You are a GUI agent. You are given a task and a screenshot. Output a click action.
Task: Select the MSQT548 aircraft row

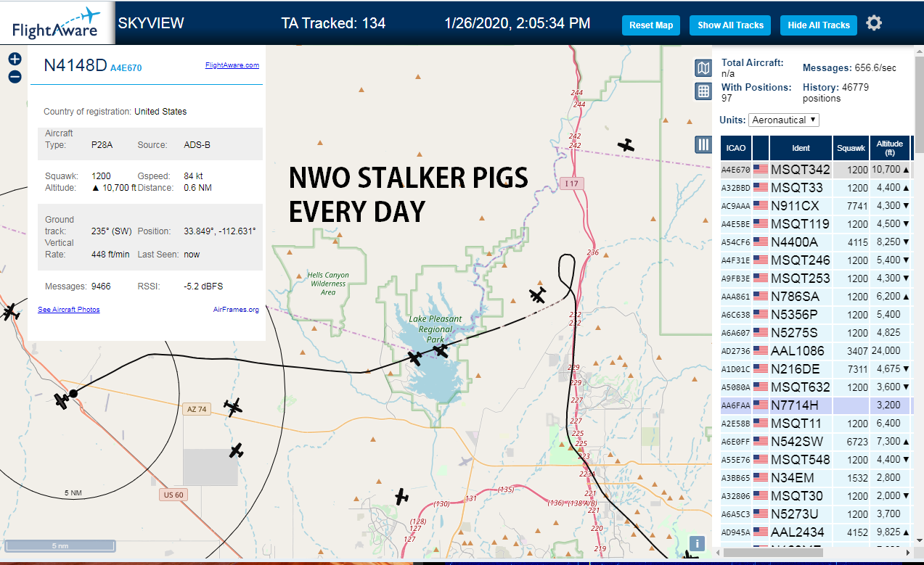[817, 460]
